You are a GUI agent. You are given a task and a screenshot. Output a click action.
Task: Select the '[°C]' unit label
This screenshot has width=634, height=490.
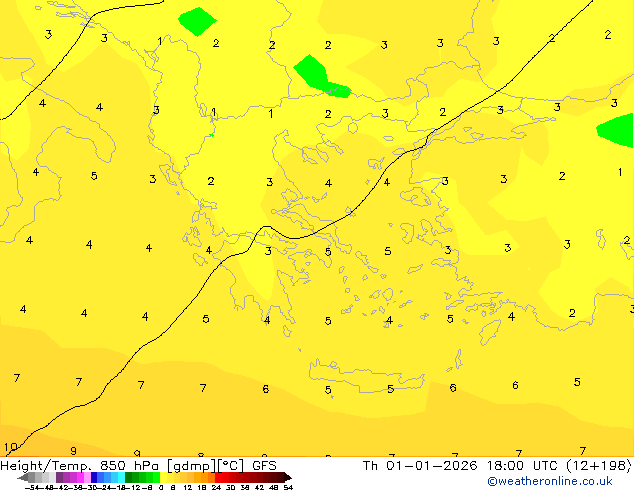tap(231, 466)
